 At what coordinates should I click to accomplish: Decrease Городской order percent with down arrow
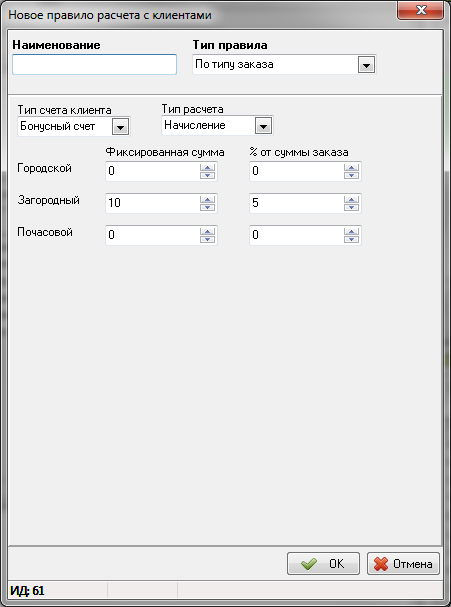(x=351, y=175)
